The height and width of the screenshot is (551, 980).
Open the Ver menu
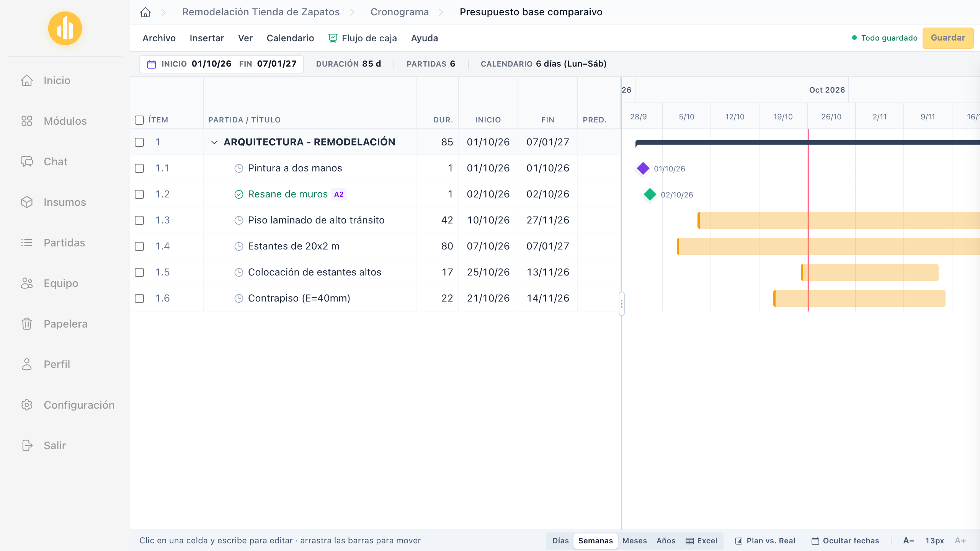click(x=245, y=38)
